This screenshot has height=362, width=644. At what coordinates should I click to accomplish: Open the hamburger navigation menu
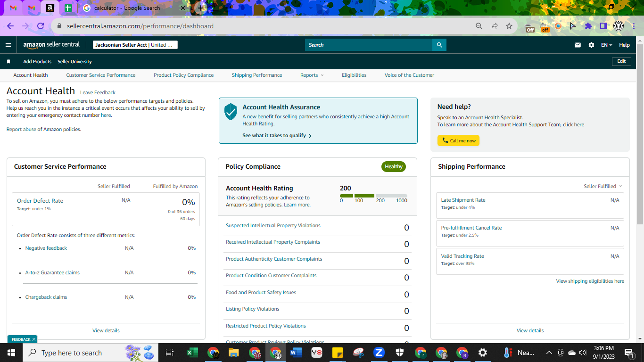tap(8, 45)
